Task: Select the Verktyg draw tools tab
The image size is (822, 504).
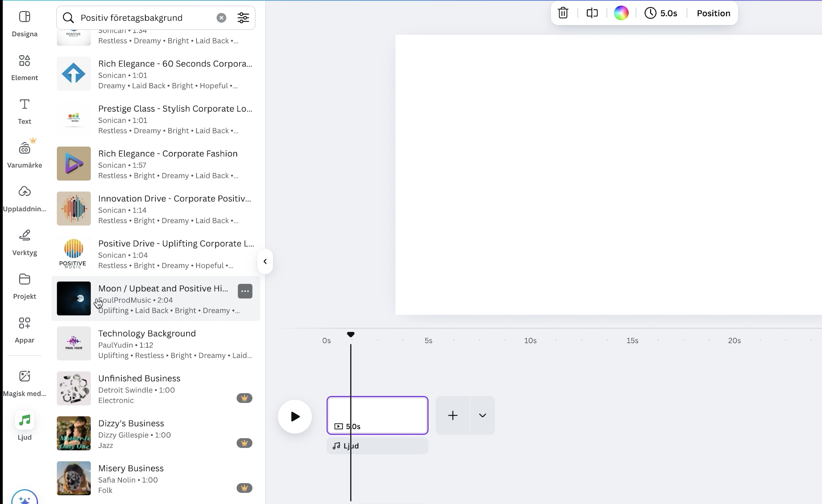Action: pyautogui.click(x=24, y=242)
